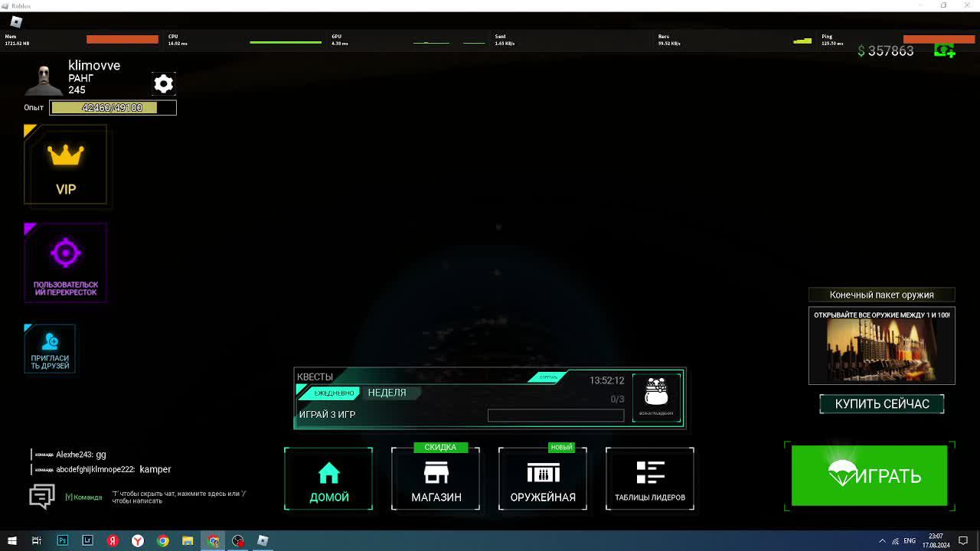
Task: Open the Windows notification center
Action: click(x=963, y=540)
